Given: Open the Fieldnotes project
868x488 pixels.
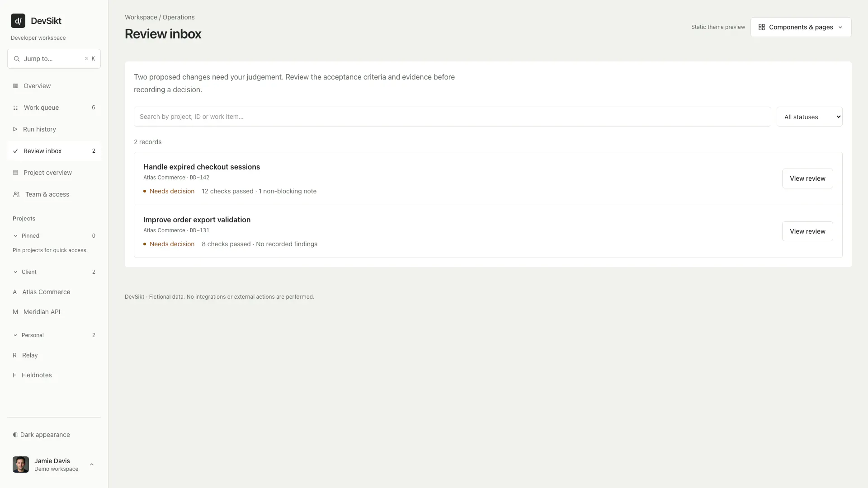Looking at the screenshot, I should point(54,375).
